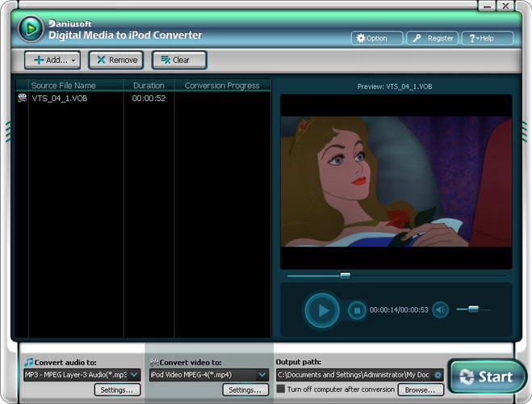532x404 pixels.
Task: Click the gear icon in output path
Action: (x=438, y=375)
